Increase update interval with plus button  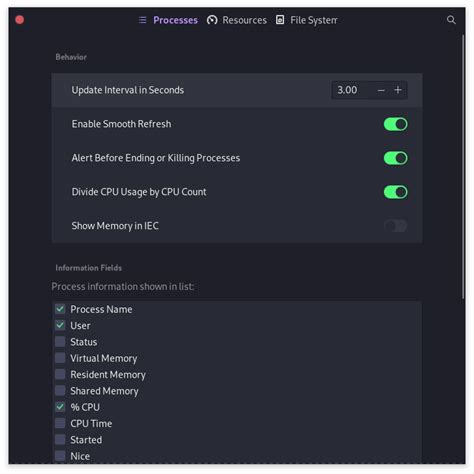(x=398, y=90)
